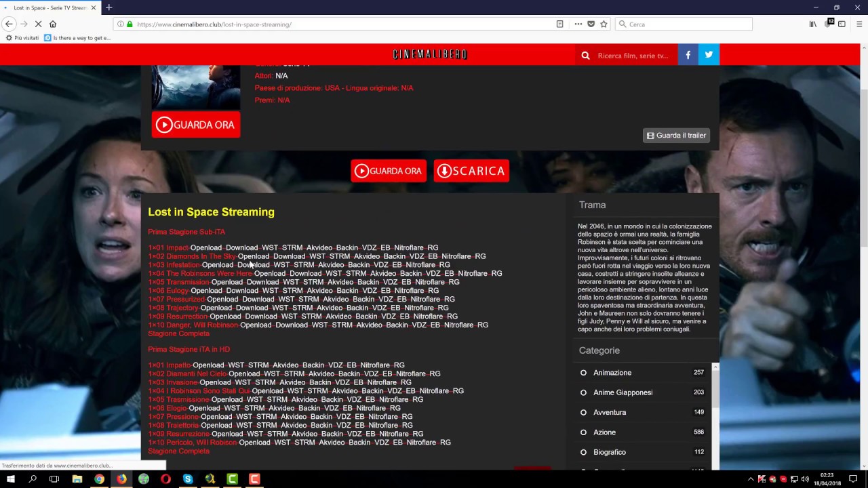Click the volume speaker tray icon
The image size is (868, 488).
(x=805, y=479)
